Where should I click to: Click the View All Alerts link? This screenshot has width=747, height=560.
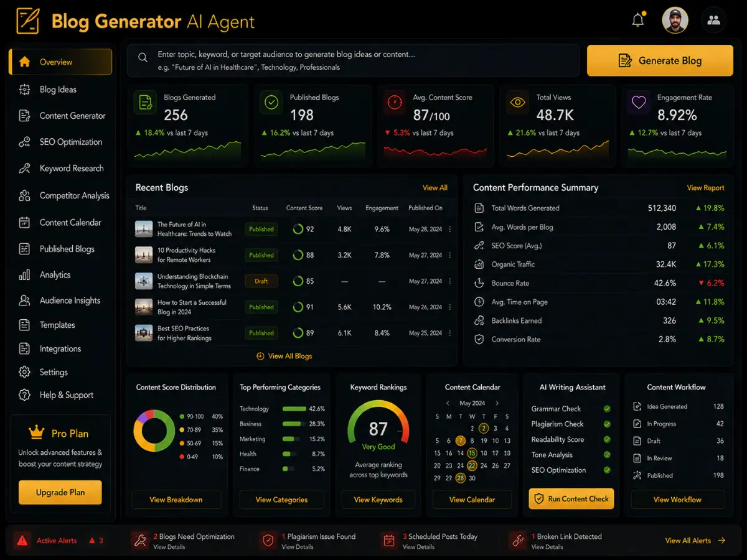[x=695, y=541]
